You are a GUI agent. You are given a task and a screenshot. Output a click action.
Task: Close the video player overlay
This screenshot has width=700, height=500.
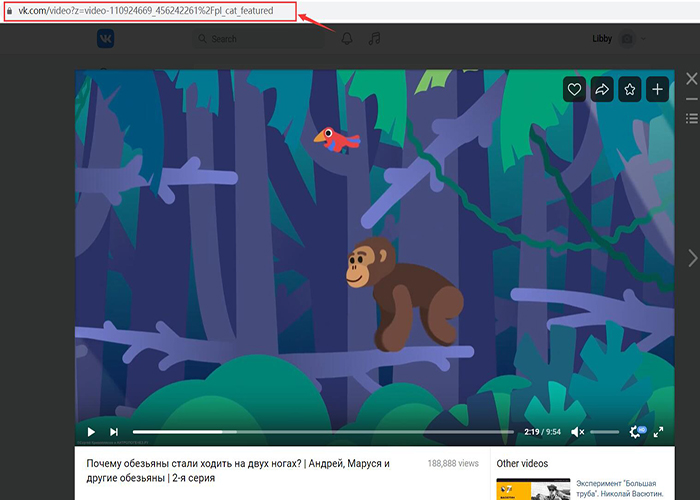click(x=692, y=79)
